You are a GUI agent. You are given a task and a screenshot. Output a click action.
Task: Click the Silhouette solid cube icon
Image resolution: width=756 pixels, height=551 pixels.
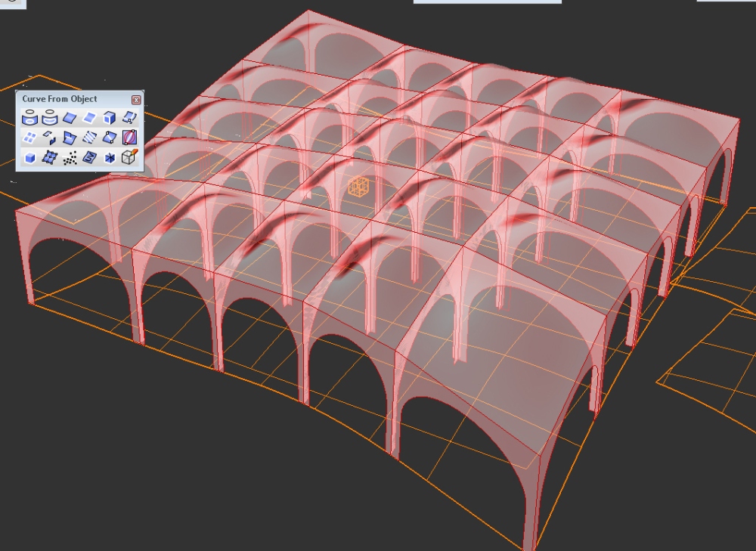30,157
